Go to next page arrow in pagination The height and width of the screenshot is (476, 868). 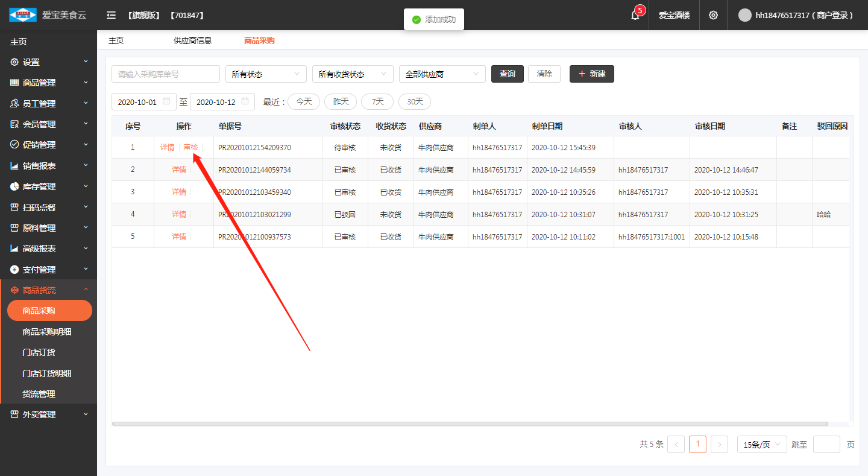pos(719,445)
